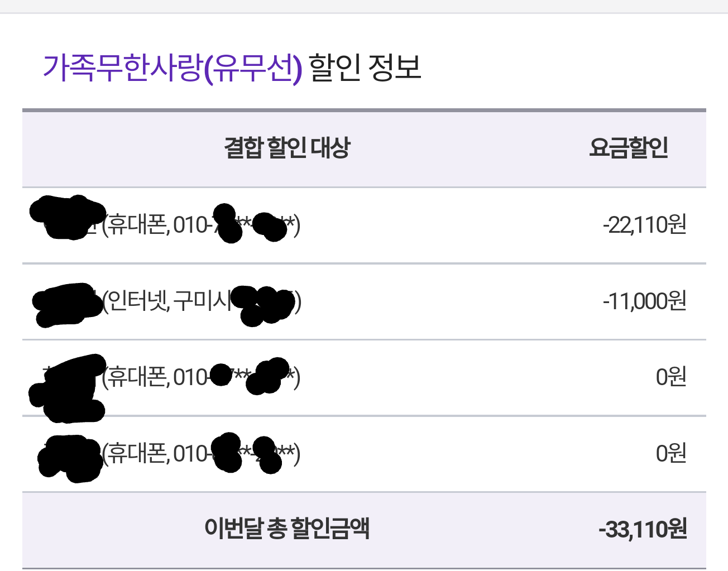The height and width of the screenshot is (571, 728).
Task: Click the 할인 정보 heading text
Action: click(x=365, y=68)
